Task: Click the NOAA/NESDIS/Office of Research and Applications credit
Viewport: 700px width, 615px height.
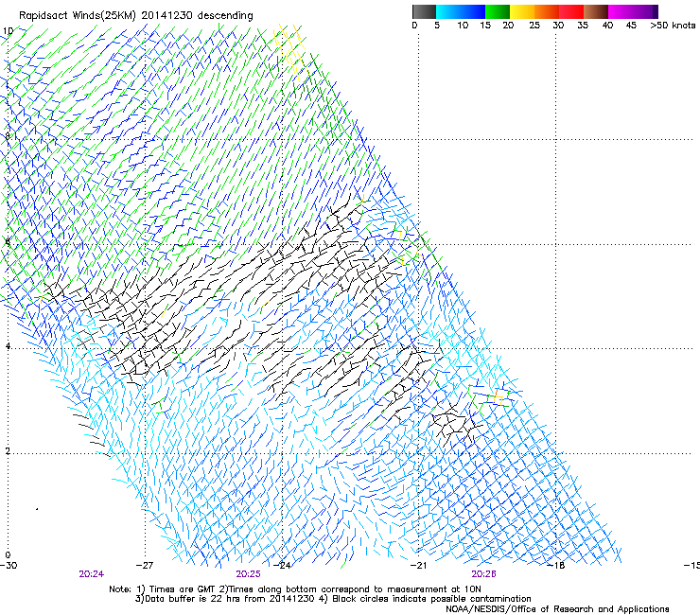Action: click(557, 609)
